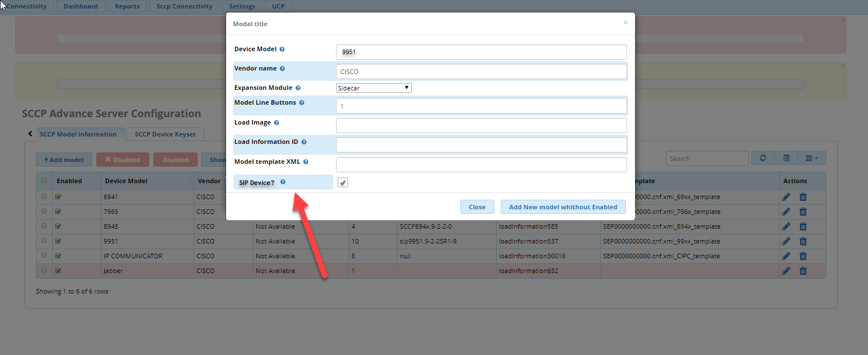Edit the Jabber model with pencil icon
Screen dimensions: 868x355
786,271
